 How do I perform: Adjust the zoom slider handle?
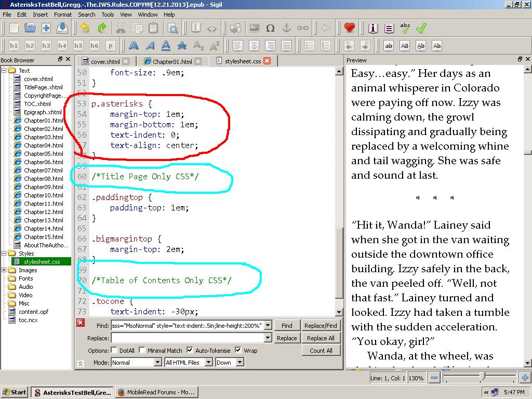point(483,376)
